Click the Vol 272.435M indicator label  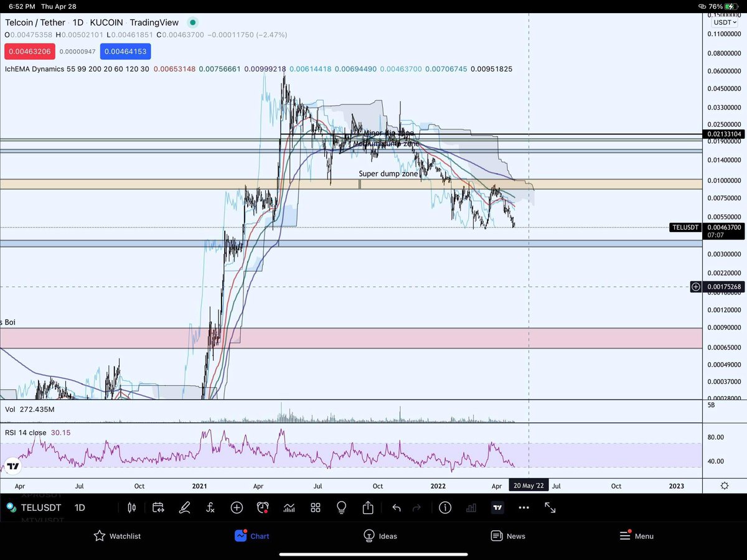(30, 409)
